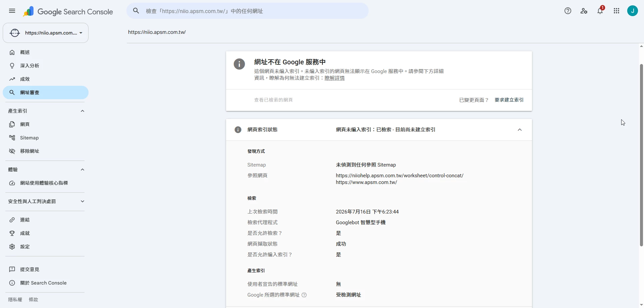Click the 瞭解詳情 link
644x308 pixels.
click(334, 78)
